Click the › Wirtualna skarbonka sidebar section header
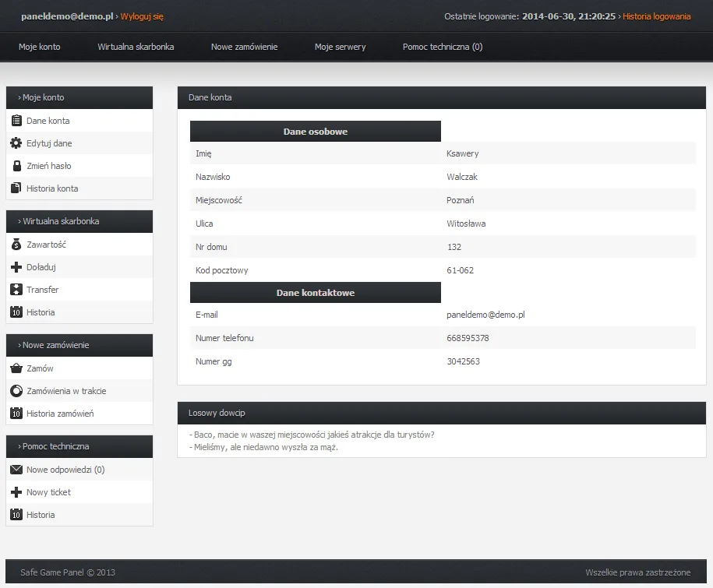 click(x=79, y=221)
